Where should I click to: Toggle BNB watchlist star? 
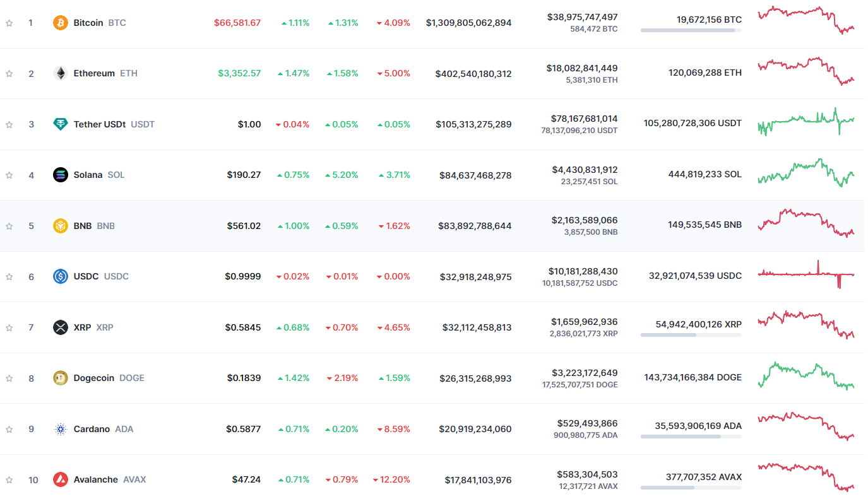9,226
